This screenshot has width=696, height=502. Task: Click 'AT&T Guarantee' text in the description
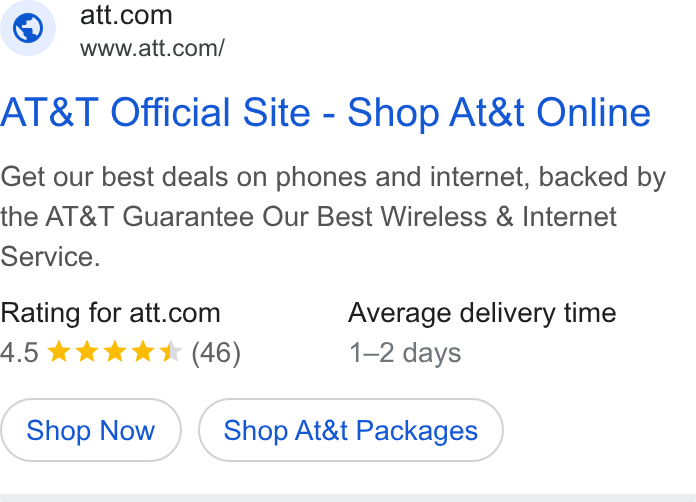click(150, 217)
